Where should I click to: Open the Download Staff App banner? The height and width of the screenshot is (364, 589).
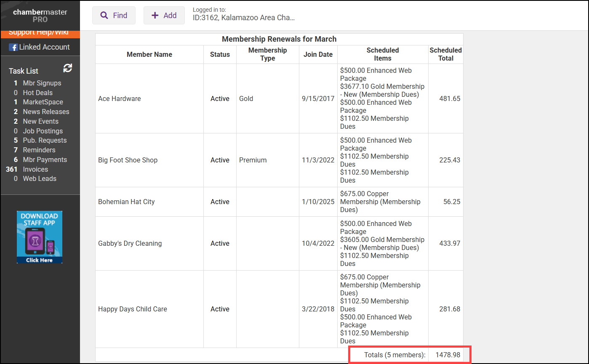(40, 237)
